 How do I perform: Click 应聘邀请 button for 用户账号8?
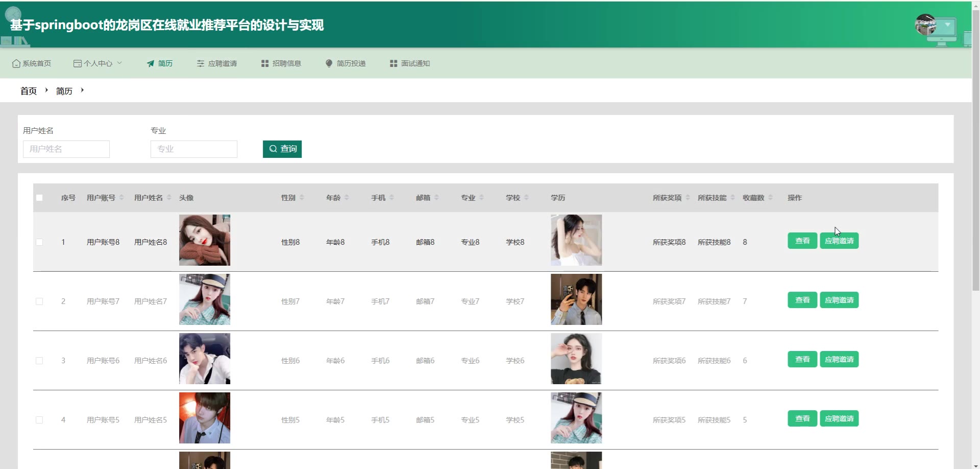point(839,241)
